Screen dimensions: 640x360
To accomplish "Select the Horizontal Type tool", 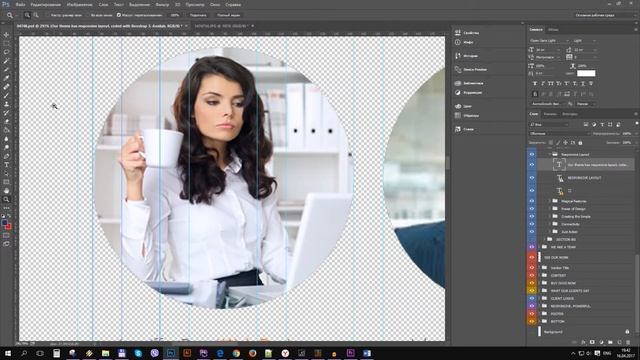I will tap(6, 165).
